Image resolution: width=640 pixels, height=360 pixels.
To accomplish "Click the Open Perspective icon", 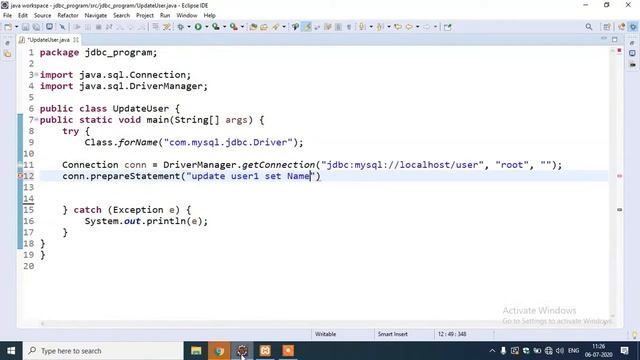I will coord(607,27).
